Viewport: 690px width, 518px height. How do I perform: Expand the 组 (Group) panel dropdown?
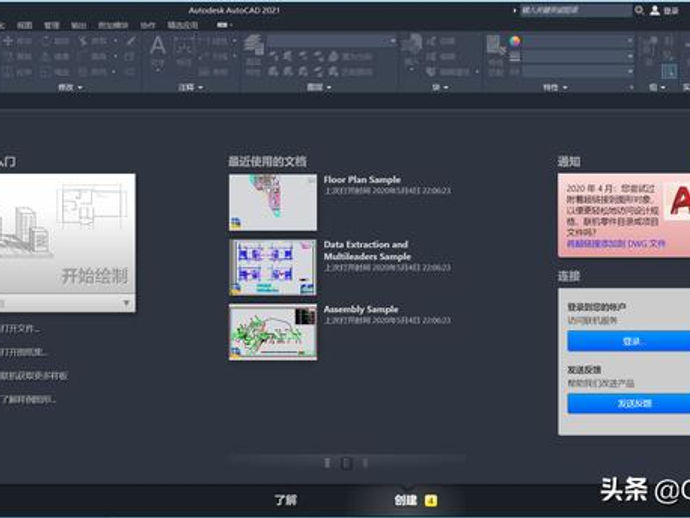coord(657,87)
